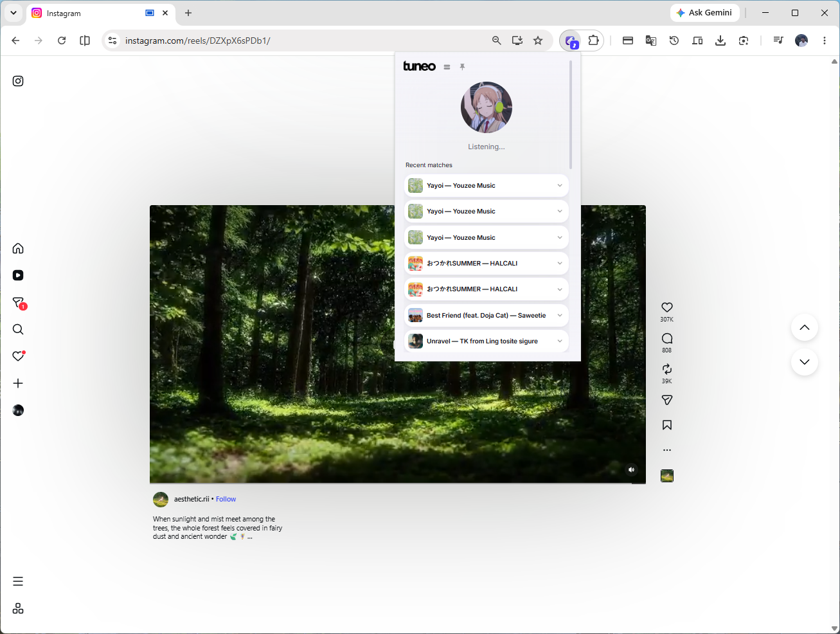
Task: Open the history clock toolbar icon
Action: tap(674, 41)
